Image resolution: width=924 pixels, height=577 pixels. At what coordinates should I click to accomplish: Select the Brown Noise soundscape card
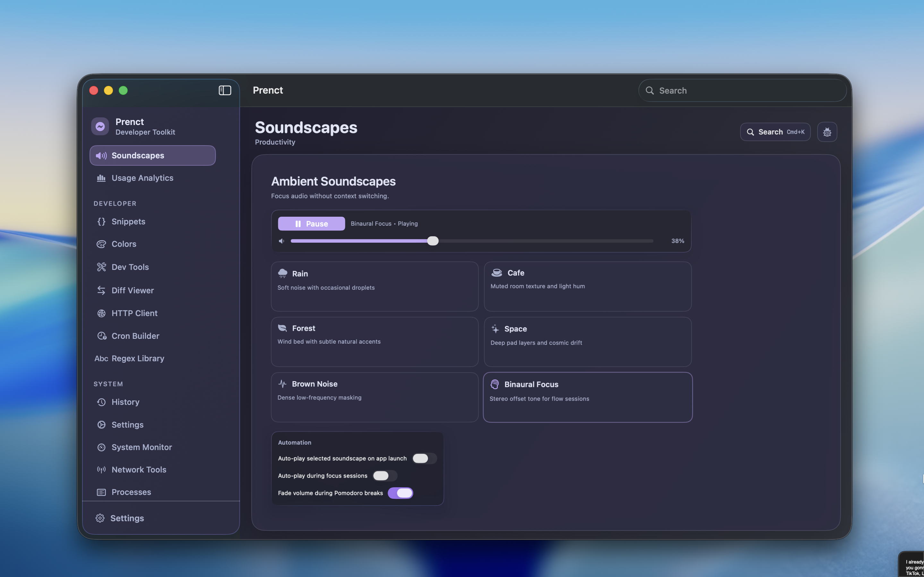(x=374, y=397)
